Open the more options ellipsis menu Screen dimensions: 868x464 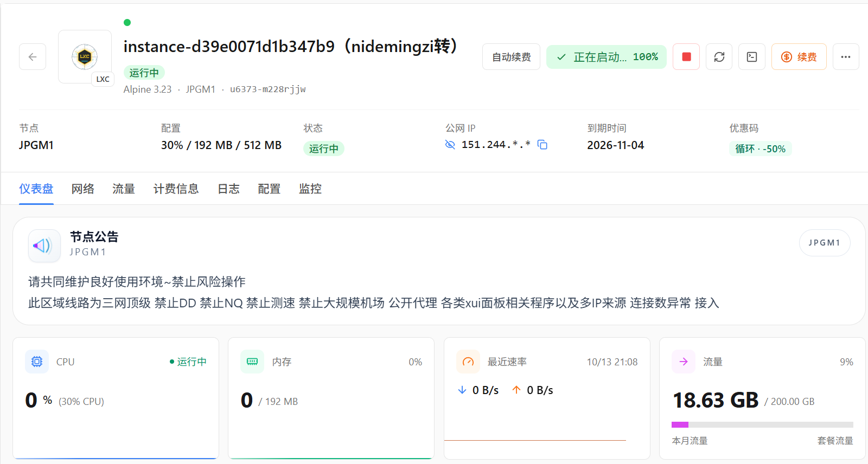tap(846, 57)
